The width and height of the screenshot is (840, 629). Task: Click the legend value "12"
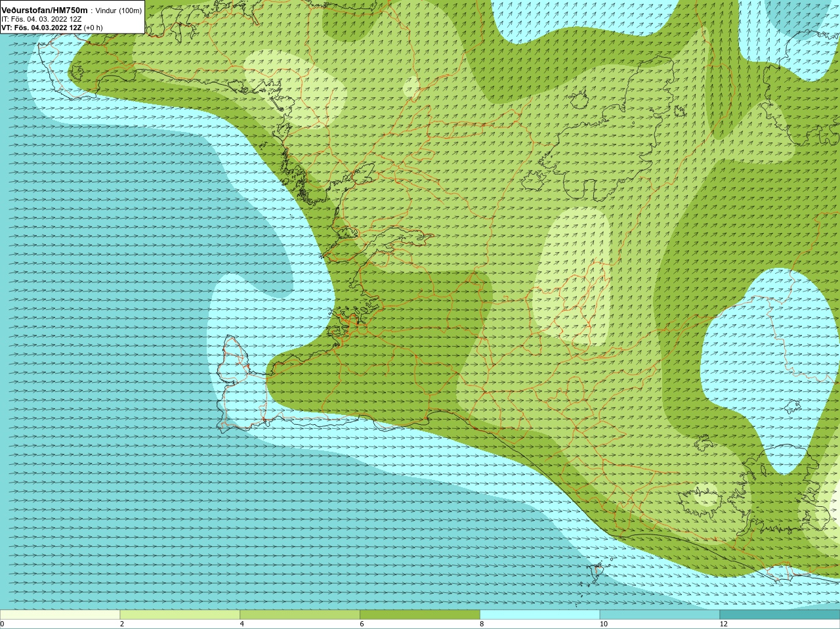tap(723, 624)
